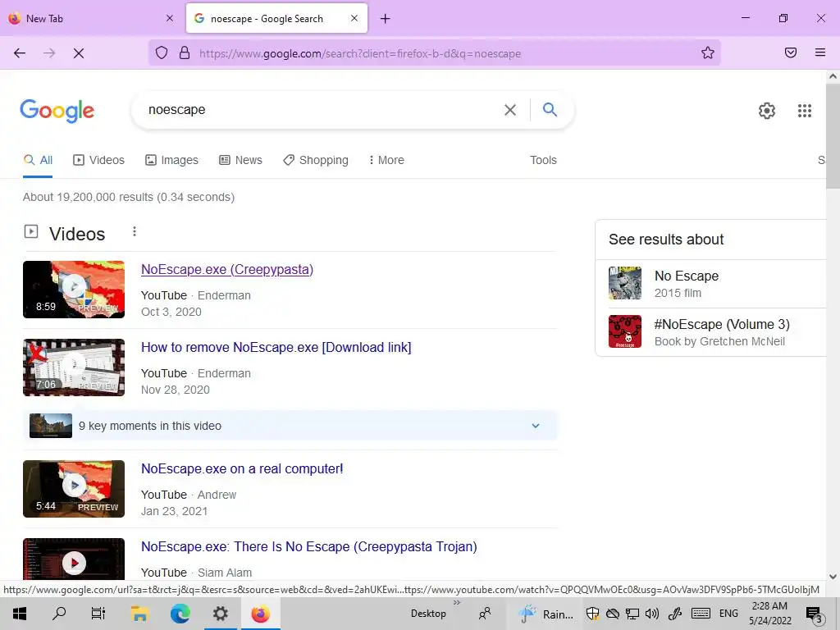Open the taskbar clock and date
This screenshot has height=630, width=840.
769,614
